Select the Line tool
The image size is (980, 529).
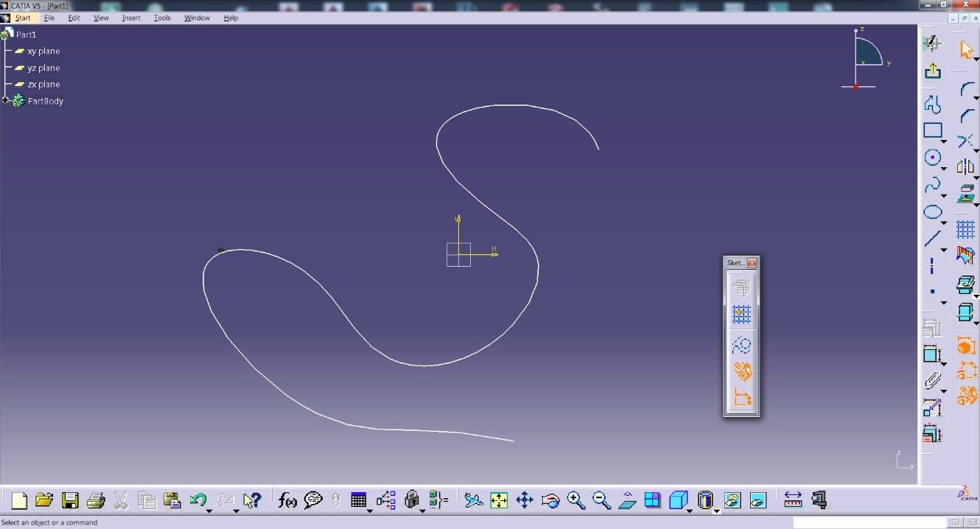(x=933, y=236)
